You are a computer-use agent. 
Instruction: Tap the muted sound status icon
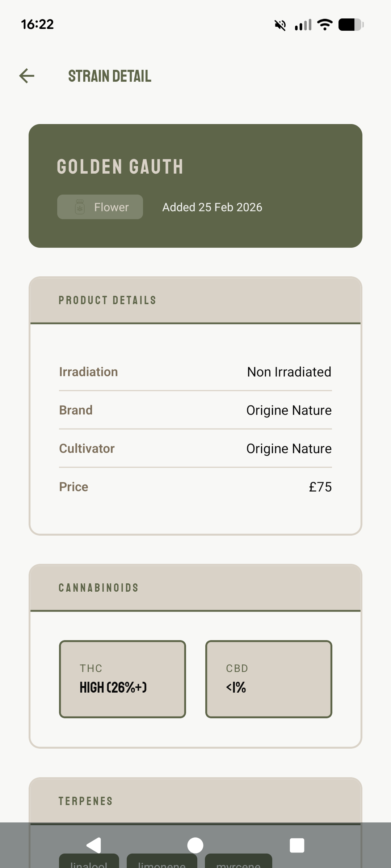pos(280,25)
